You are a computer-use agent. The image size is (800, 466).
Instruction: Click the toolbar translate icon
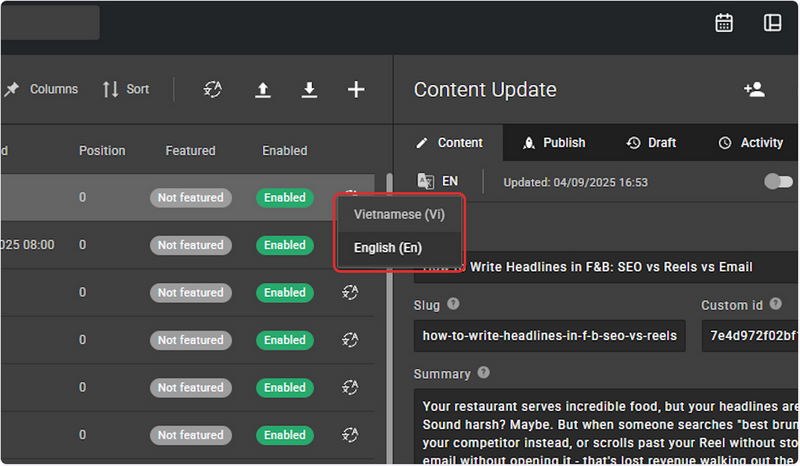(213, 89)
